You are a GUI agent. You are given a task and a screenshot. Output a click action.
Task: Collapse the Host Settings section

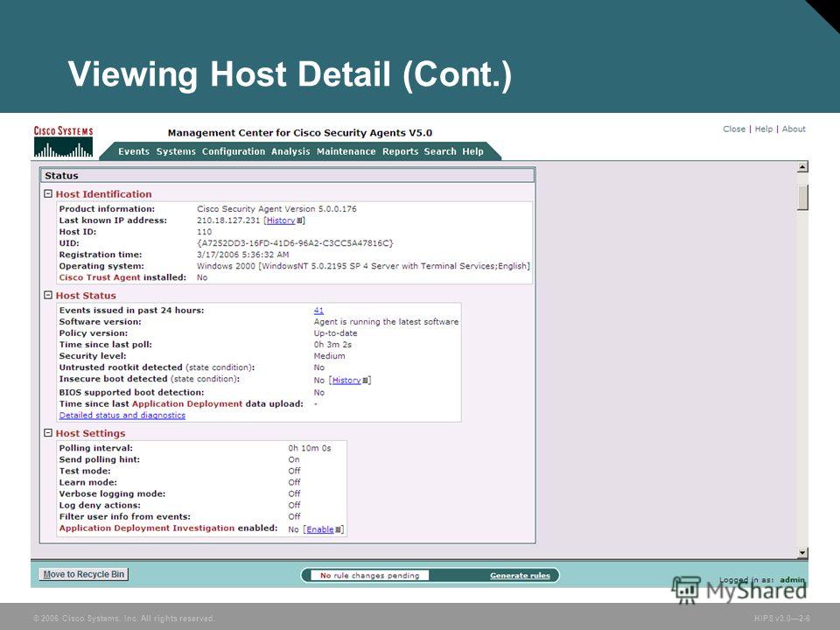coord(48,433)
